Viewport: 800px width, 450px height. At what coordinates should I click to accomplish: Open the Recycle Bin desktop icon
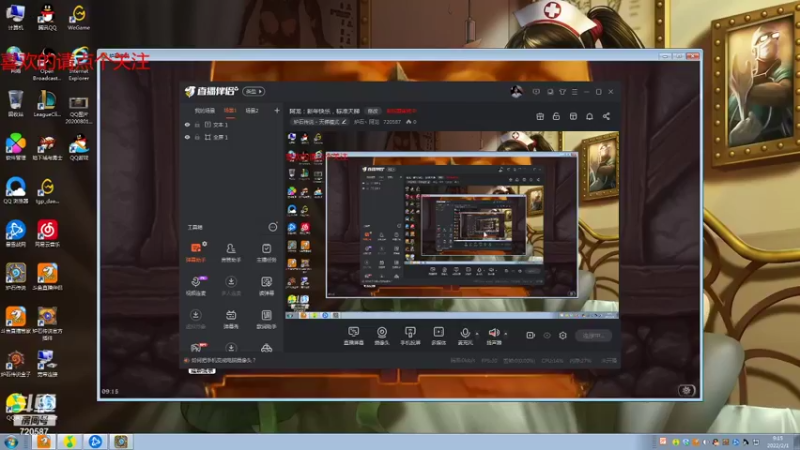15,104
